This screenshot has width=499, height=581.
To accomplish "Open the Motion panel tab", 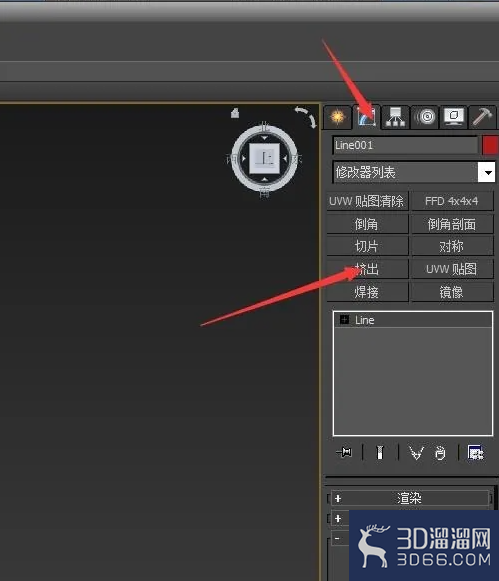I will 425,117.
